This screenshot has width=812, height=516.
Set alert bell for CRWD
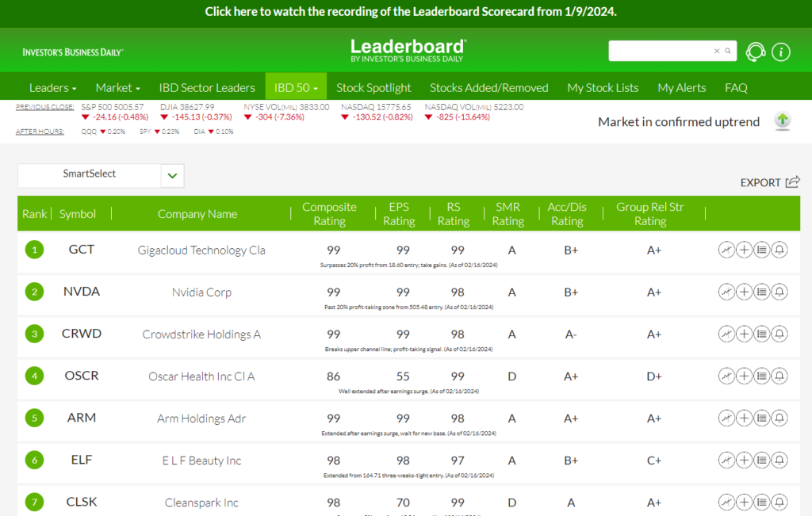pos(779,334)
